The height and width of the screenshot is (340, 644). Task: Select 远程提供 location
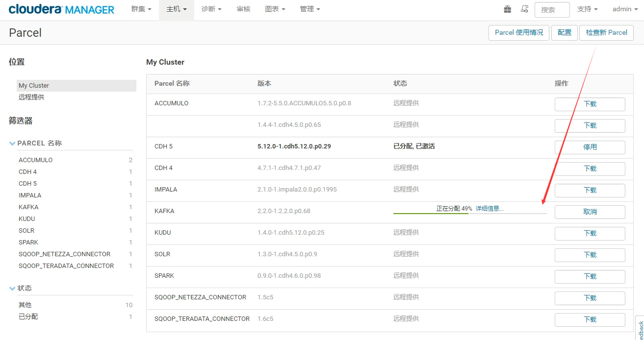pyautogui.click(x=31, y=97)
